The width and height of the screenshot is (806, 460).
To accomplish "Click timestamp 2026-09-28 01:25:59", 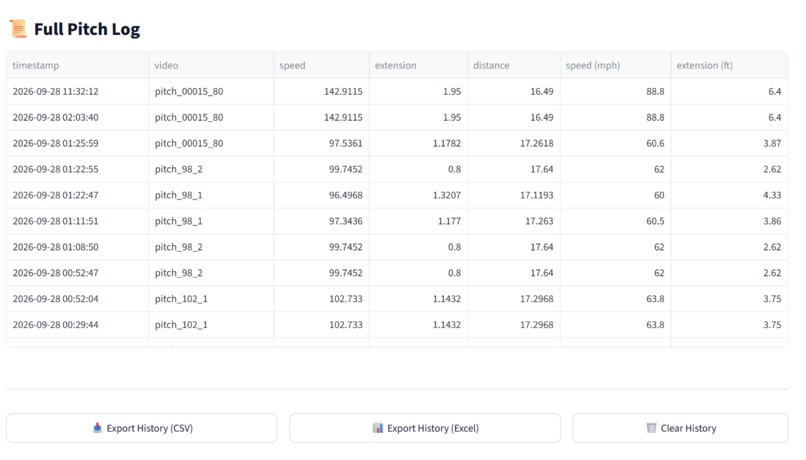I will pos(56,143).
